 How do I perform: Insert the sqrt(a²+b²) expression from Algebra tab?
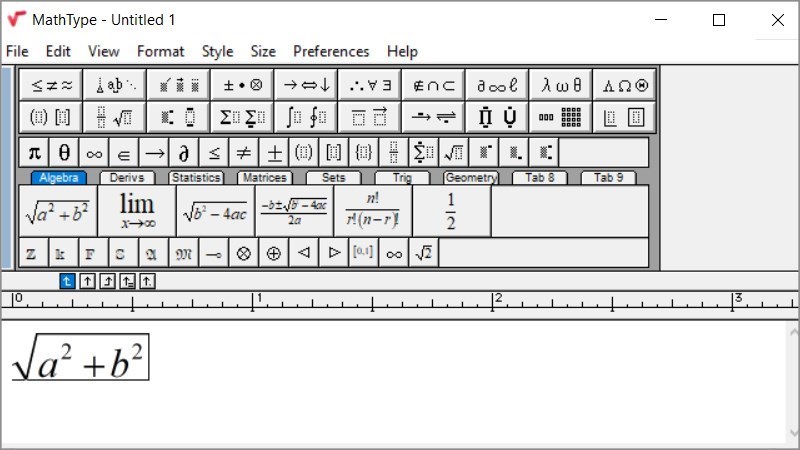pos(58,211)
